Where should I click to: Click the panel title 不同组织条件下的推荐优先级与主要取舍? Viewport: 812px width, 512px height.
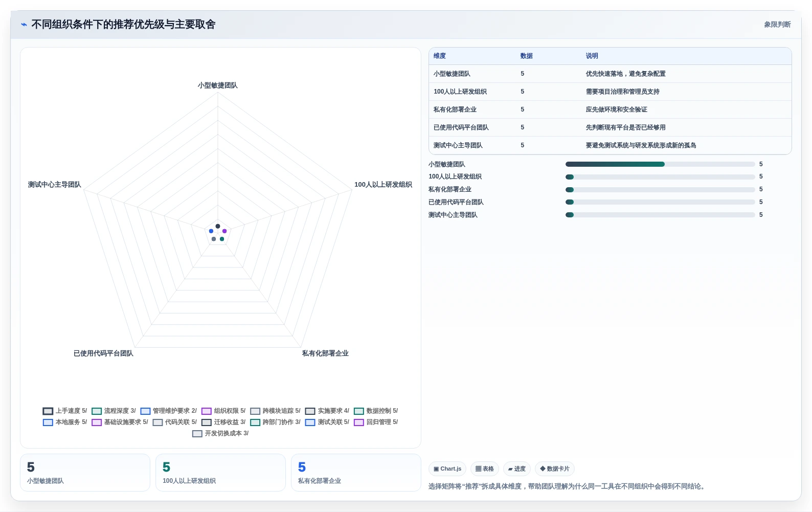click(123, 25)
